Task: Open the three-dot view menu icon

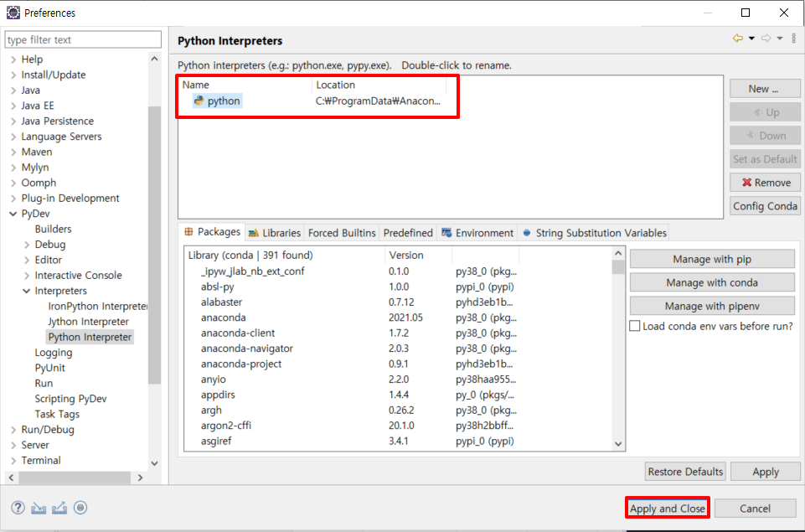Action: click(794, 39)
